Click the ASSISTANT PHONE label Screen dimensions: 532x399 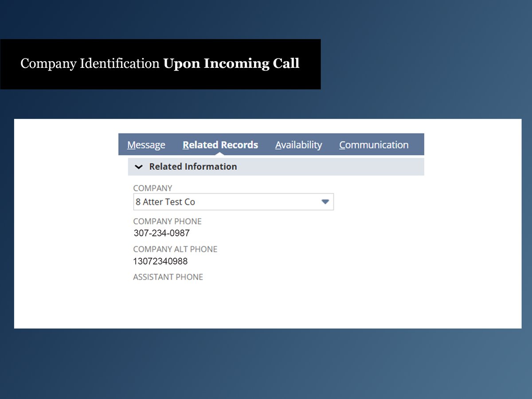click(x=168, y=277)
